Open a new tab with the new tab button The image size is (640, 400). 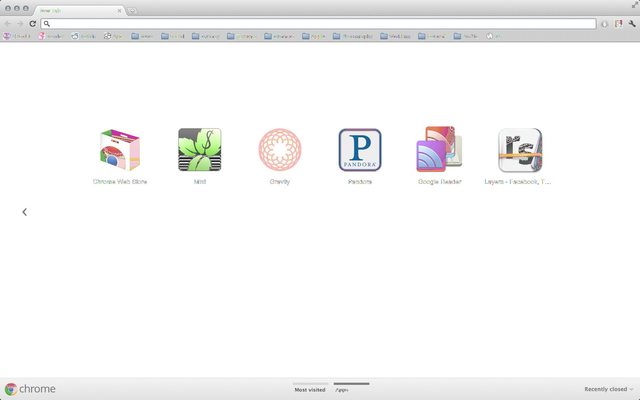[x=132, y=11]
